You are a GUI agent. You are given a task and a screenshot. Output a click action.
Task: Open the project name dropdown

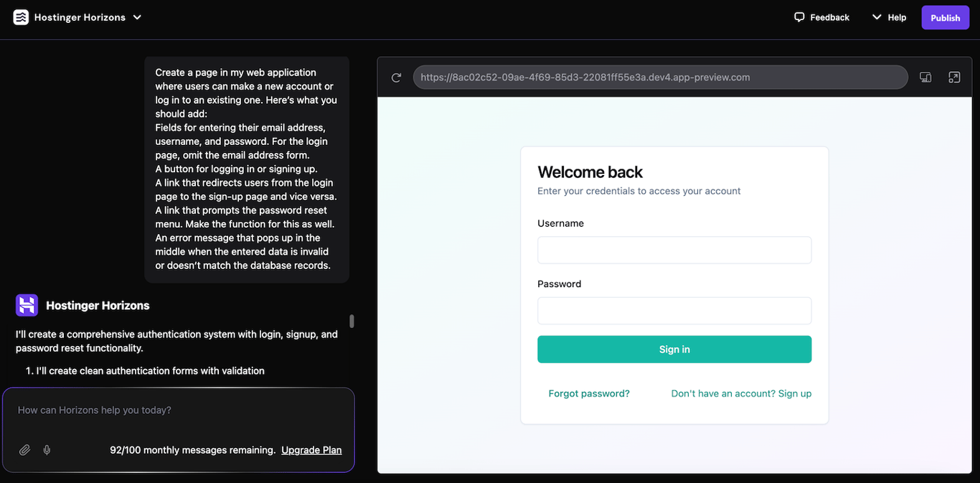(x=136, y=17)
